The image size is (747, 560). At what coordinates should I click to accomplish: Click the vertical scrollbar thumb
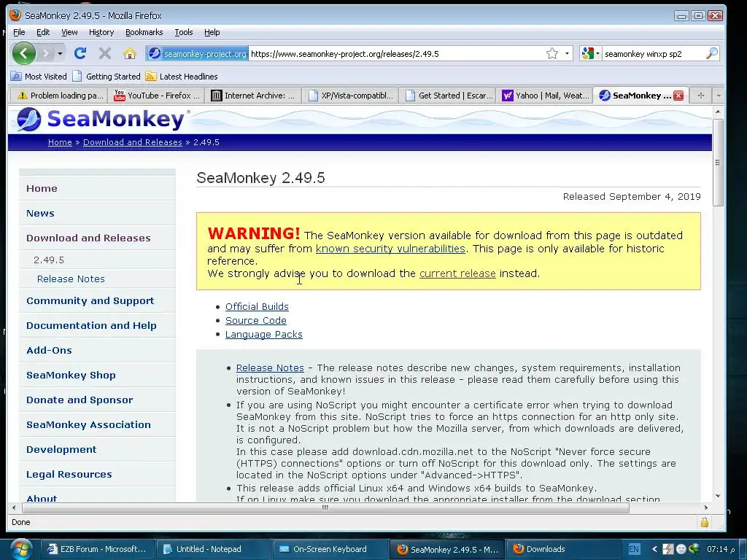(x=718, y=163)
